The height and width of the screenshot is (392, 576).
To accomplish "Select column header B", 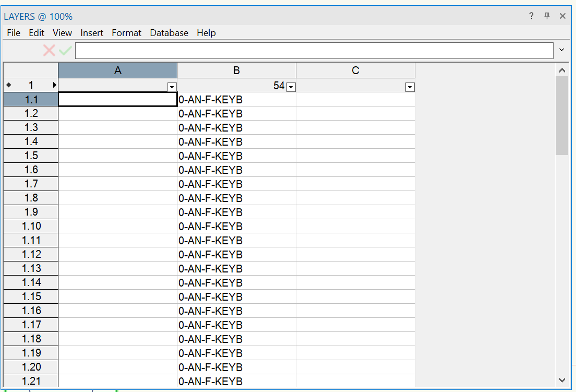I will pos(236,69).
